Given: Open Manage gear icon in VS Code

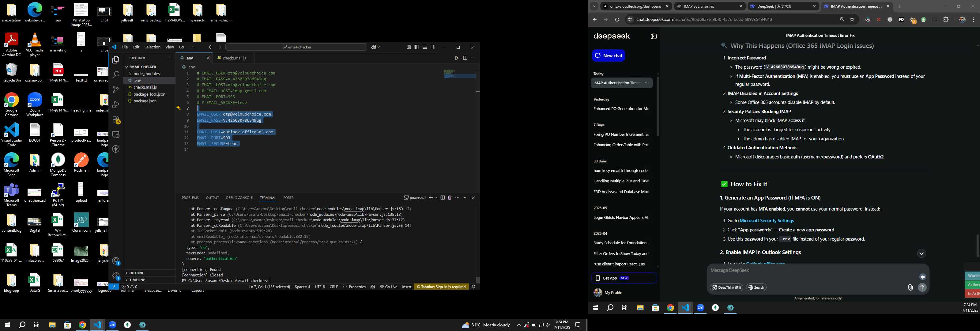Looking at the screenshot, I should [x=116, y=276].
